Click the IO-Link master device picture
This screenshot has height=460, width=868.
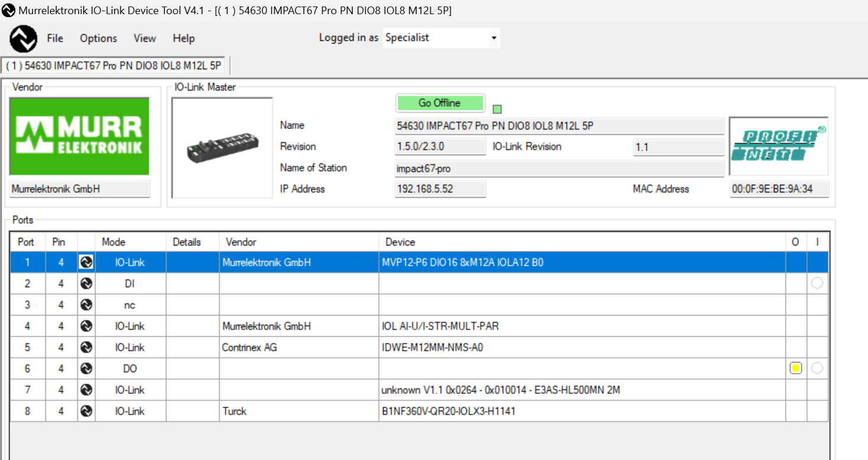tap(222, 148)
